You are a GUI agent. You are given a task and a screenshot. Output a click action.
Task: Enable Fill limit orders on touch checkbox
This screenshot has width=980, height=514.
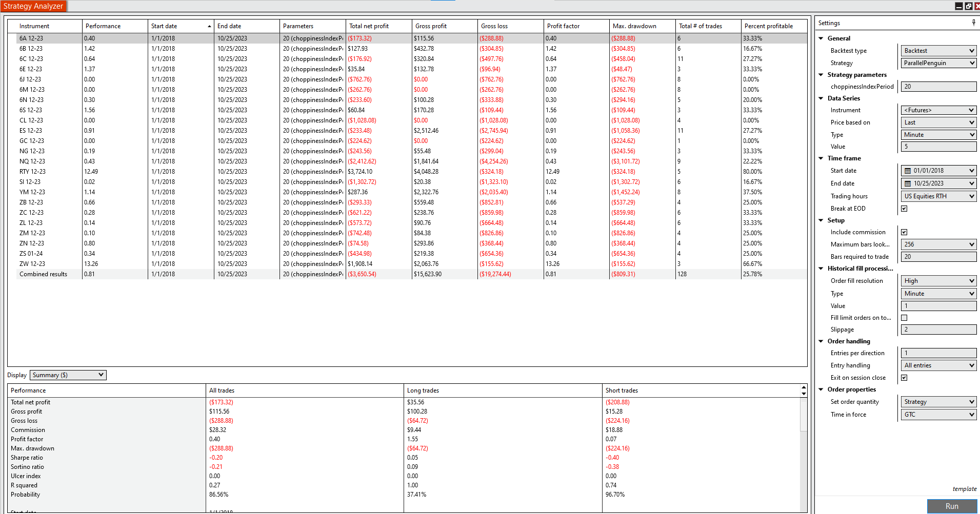tap(904, 318)
